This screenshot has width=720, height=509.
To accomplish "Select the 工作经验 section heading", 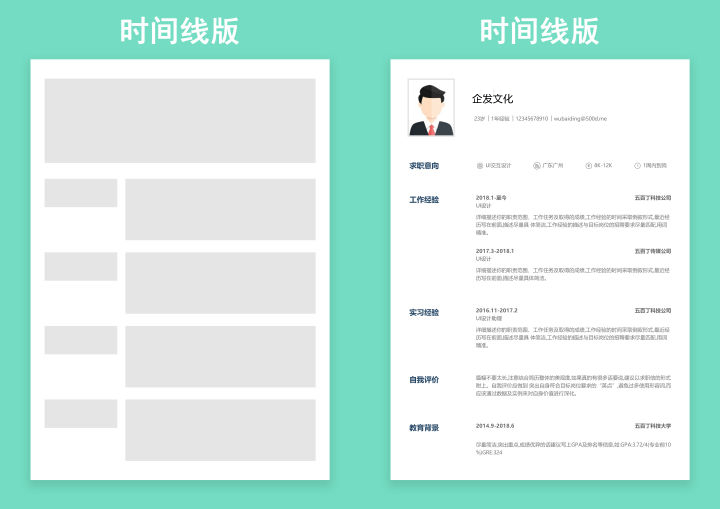I will point(423,199).
